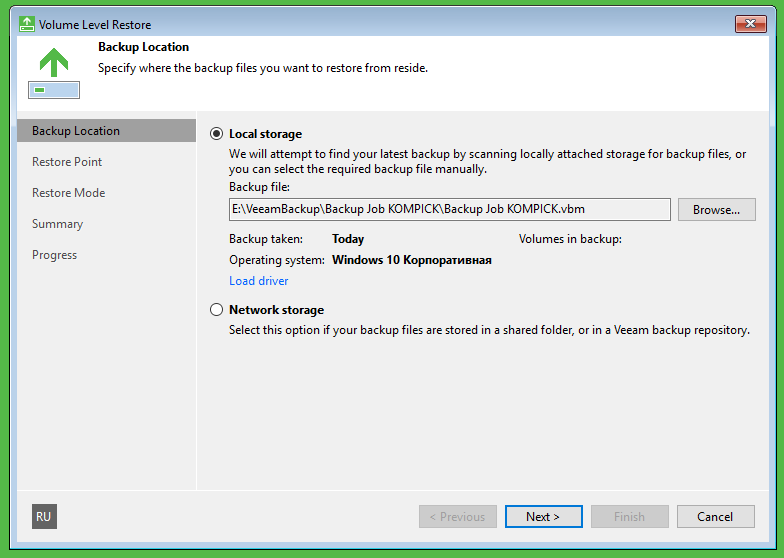Screen dimensions: 784x558
Task: Select the Backup Location wizard step
Action: 76,131
